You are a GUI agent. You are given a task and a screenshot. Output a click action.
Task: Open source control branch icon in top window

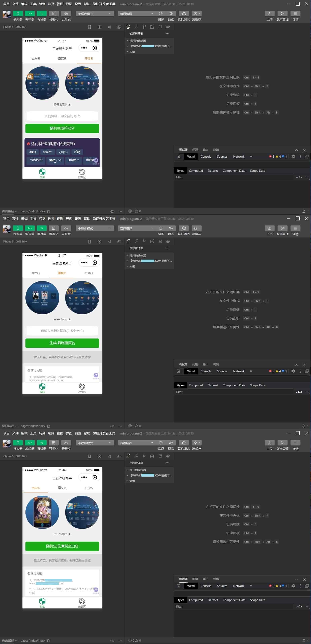click(x=144, y=27)
